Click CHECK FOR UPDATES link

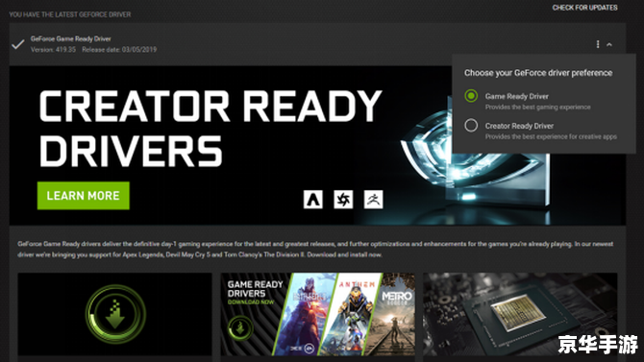tap(584, 8)
